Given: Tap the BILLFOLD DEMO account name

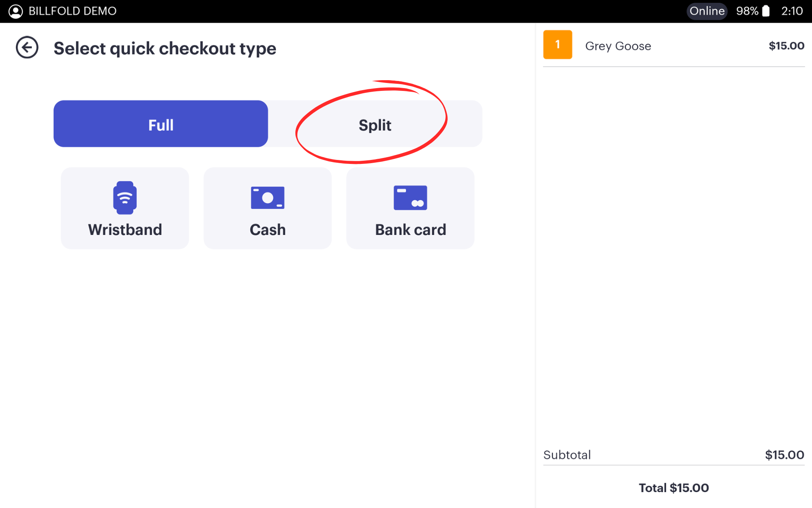Looking at the screenshot, I should click(x=73, y=11).
